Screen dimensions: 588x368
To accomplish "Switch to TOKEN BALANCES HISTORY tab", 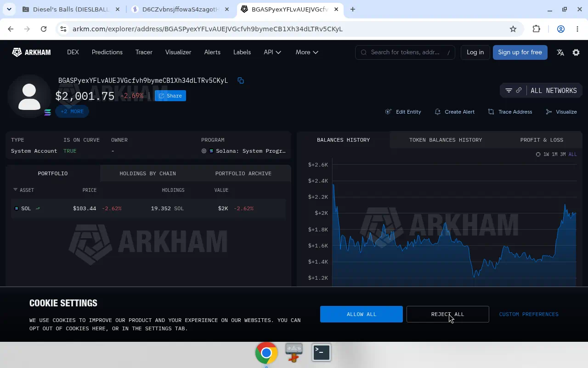I will coord(446,140).
